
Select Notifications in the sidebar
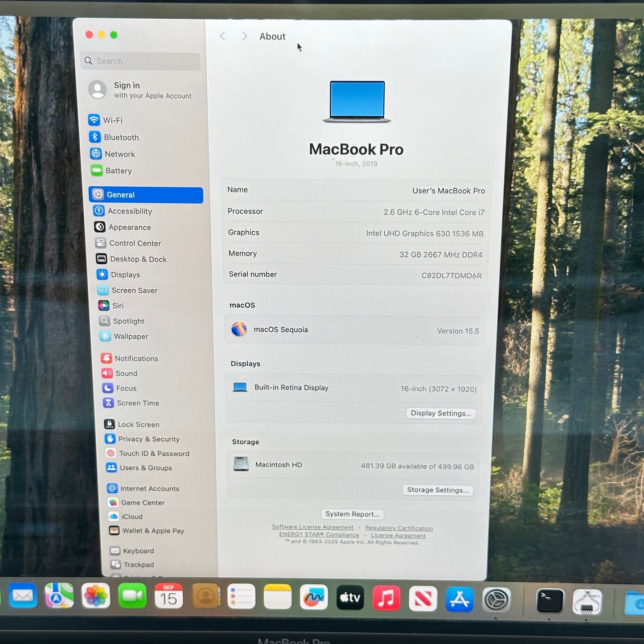pos(136,358)
